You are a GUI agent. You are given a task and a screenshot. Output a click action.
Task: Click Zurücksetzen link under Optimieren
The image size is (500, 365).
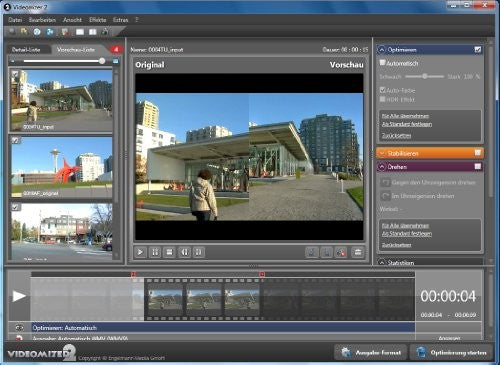397,135
